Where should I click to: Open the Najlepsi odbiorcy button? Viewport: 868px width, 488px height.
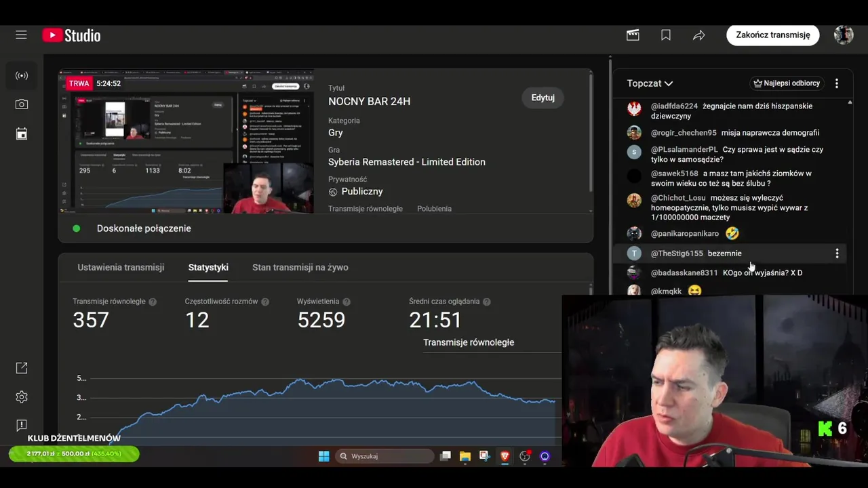787,83
